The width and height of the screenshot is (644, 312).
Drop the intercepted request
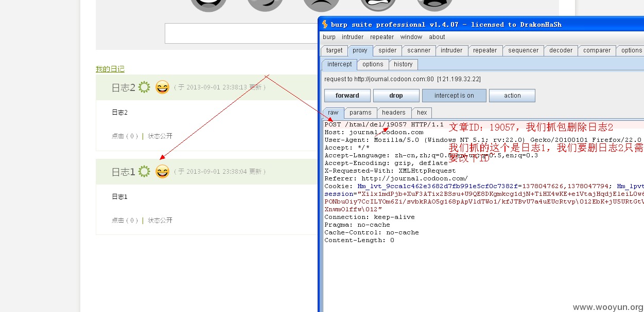(x=396, y=96)
